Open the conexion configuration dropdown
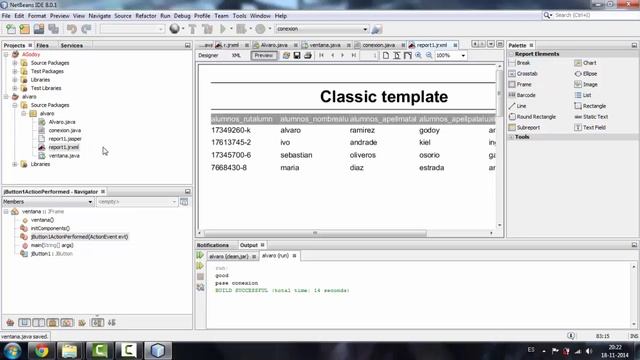This screenshot has width=640, height=360. pos(365,29)
